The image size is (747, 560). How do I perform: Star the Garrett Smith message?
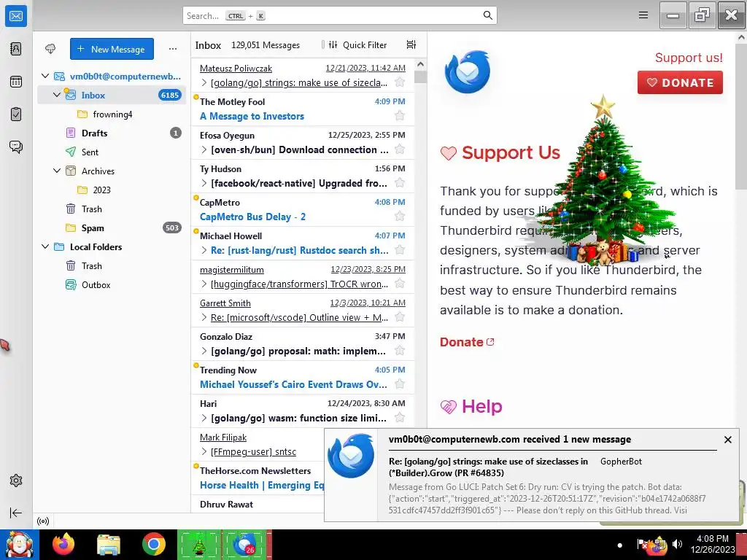400,317
